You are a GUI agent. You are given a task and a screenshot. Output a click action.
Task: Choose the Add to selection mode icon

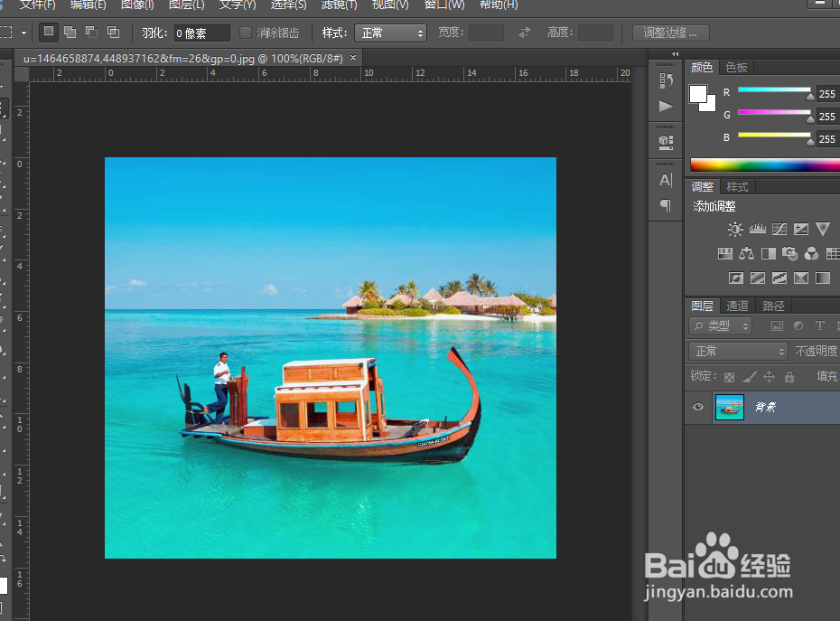pos(70,33)
